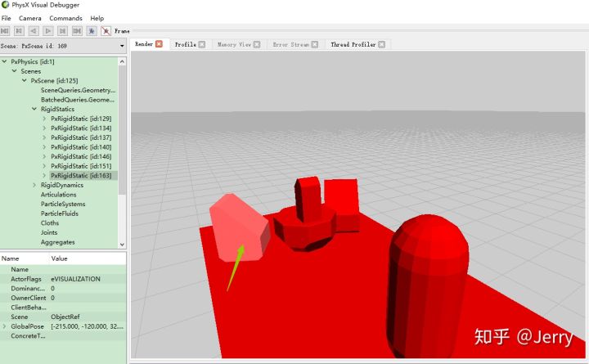This screenshot has height=364, width=589.
Task: Select the eVISUALIZATION ActorFlags value
Action: pos(75,279)
